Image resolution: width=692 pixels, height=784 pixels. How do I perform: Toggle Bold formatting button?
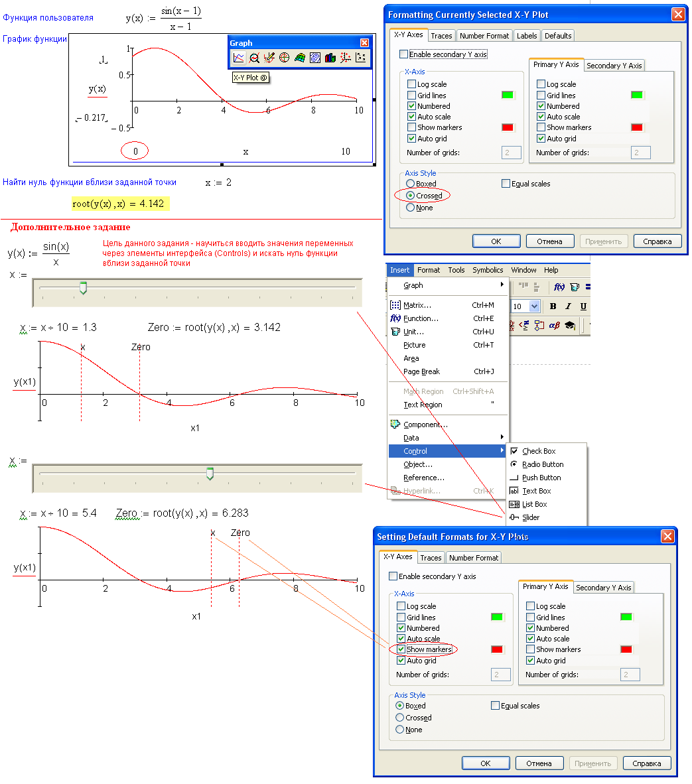point(553,306)
